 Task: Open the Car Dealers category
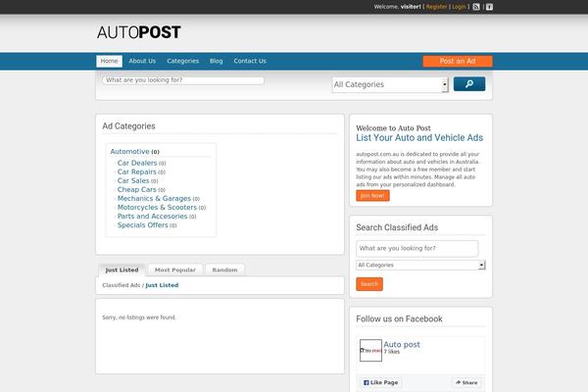pos(137,163)
